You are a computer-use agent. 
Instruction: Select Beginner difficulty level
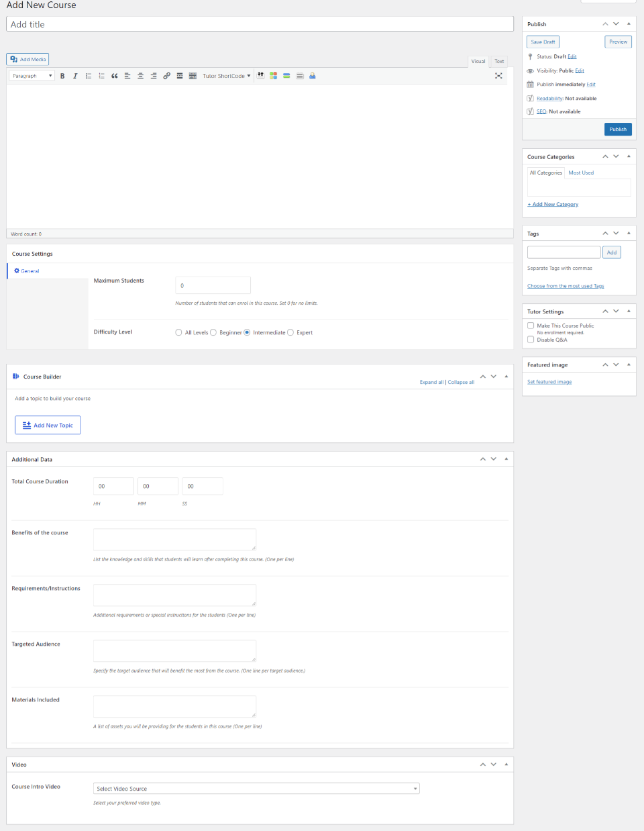click(x=213, y=332)
